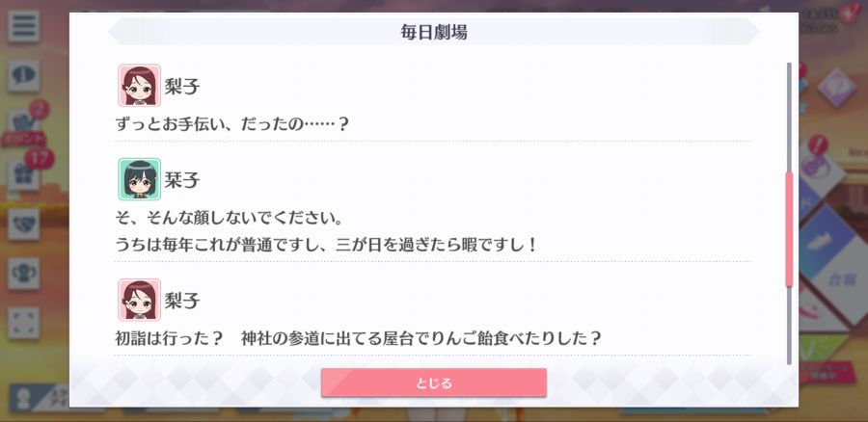Click the scrollbar track below the thumb
The height and width of the screenshot is (422, 868).
(789, 326)
